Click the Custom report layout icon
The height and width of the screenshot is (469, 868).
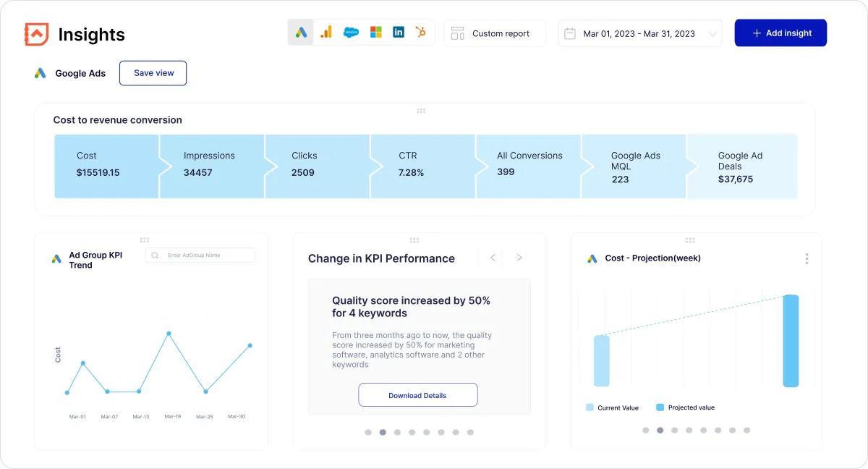pyautogui.click(x=457, y=33)
